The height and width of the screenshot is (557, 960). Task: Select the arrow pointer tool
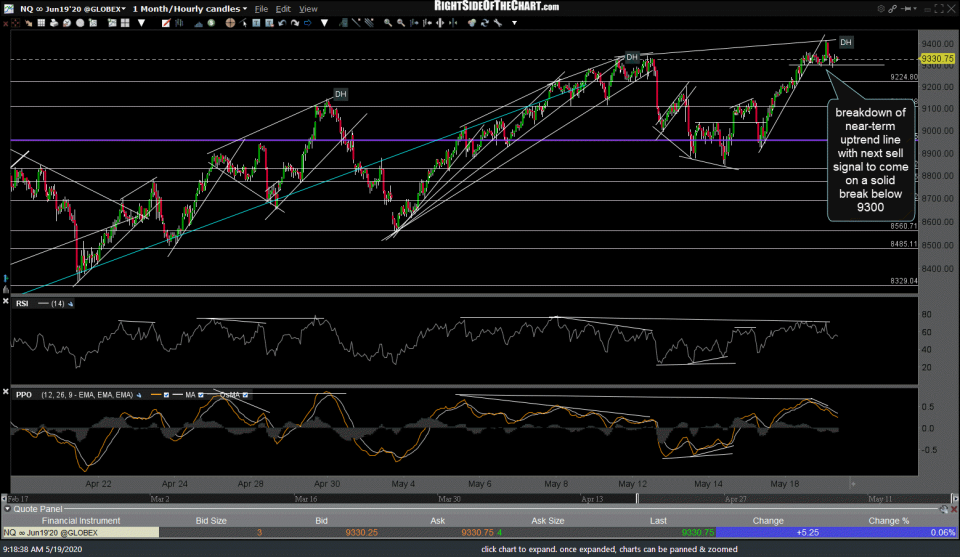point(244,23)
